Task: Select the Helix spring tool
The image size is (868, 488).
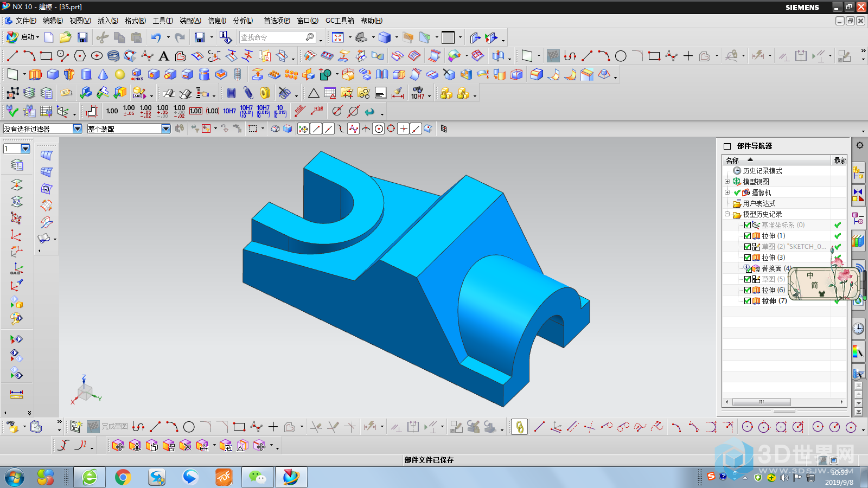Action: coord(113,56)
